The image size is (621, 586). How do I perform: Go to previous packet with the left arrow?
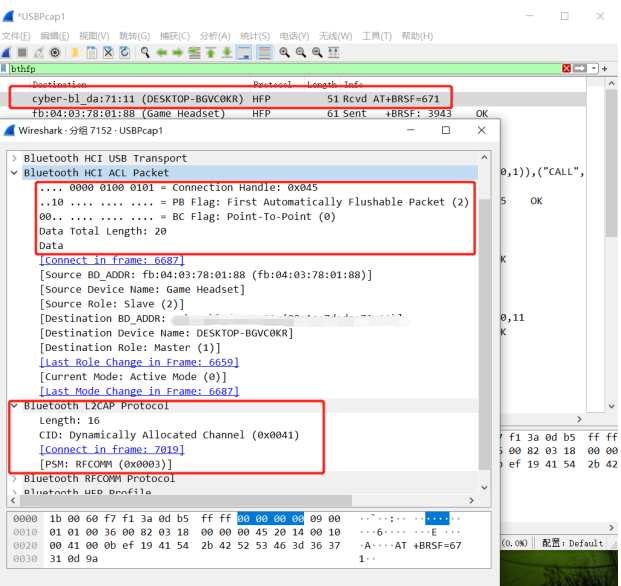click(161, 52)
